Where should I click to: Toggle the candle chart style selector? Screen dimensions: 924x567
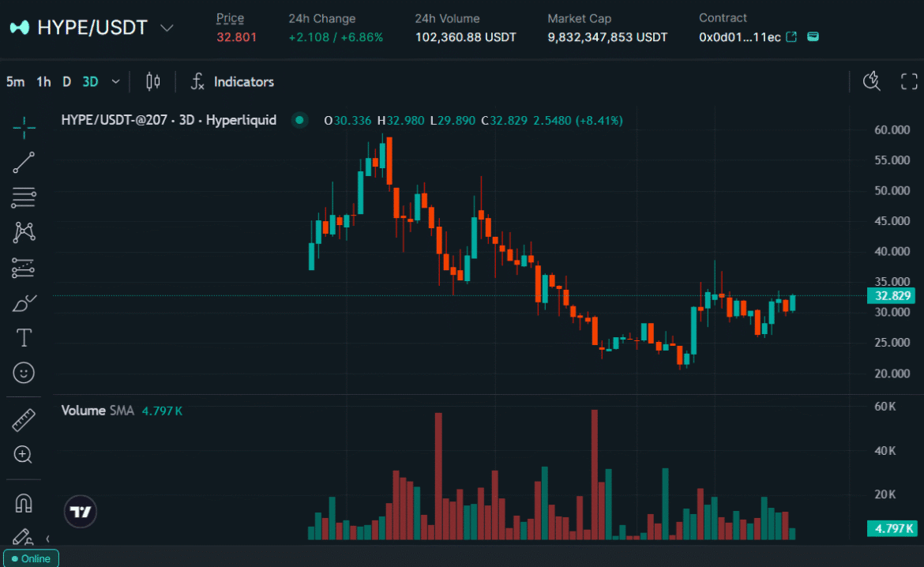click(152, 81)
